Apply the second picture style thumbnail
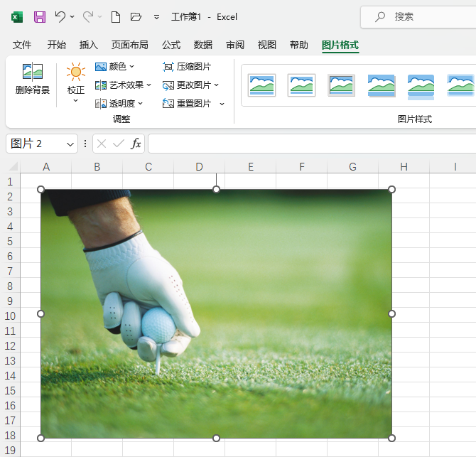The height and width of the screenshot is (457, 476). (x=301, y=85)
